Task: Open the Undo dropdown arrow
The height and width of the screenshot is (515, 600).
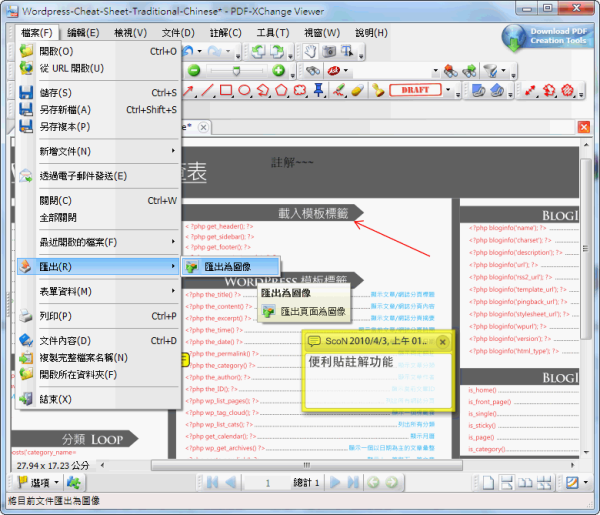Action: (x=199, y=51)
